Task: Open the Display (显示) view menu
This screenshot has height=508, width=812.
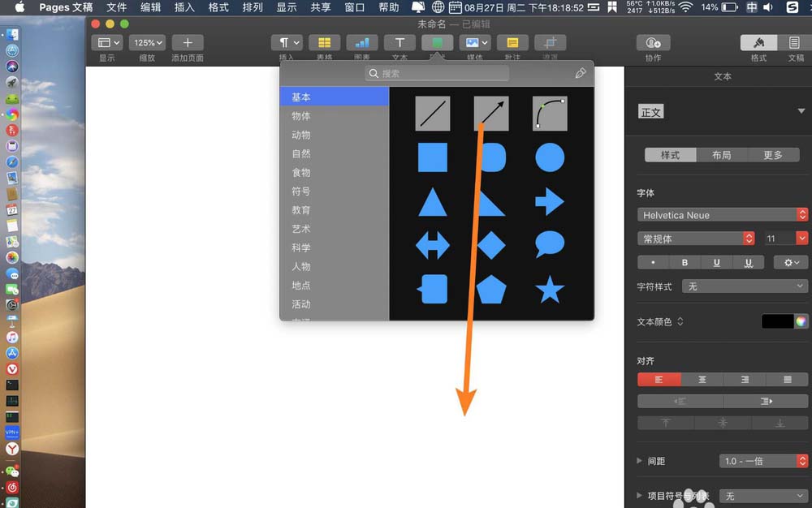Action: [106, 42]
